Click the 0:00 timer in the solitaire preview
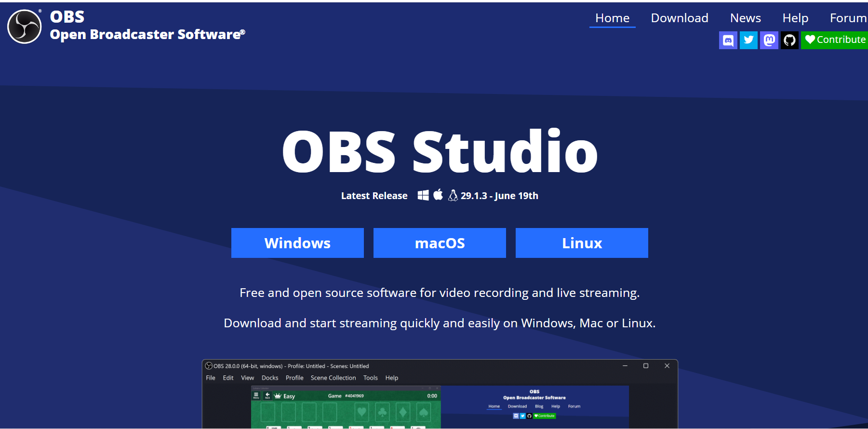This screenshot has height=429, width=868. [432, 396]
